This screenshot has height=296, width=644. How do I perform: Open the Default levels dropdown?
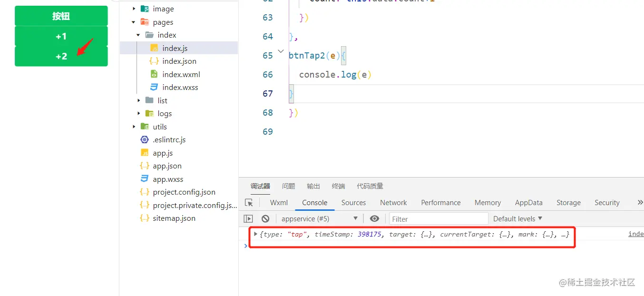517,218
